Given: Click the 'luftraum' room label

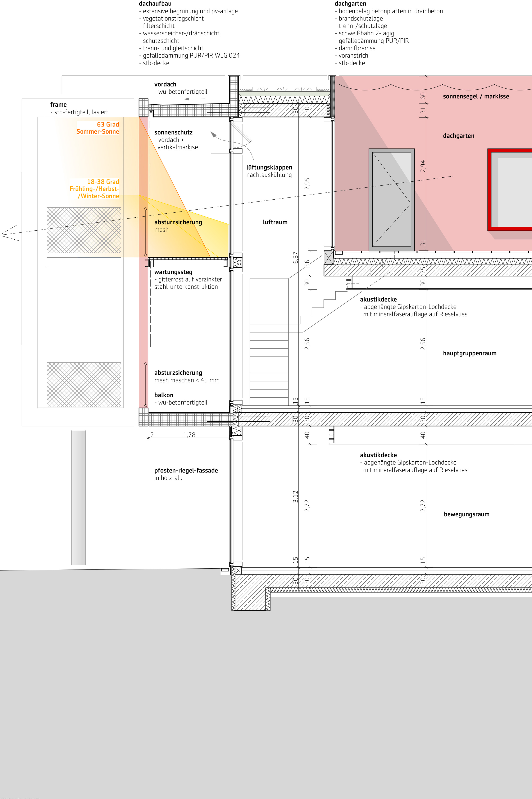Looking at the screenshot, I should [x=275, y=222].
